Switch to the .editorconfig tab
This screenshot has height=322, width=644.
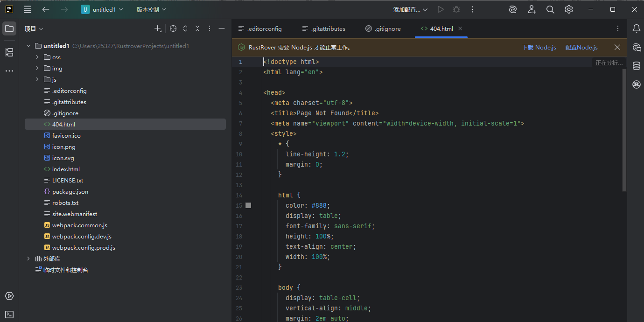(260, 28)
